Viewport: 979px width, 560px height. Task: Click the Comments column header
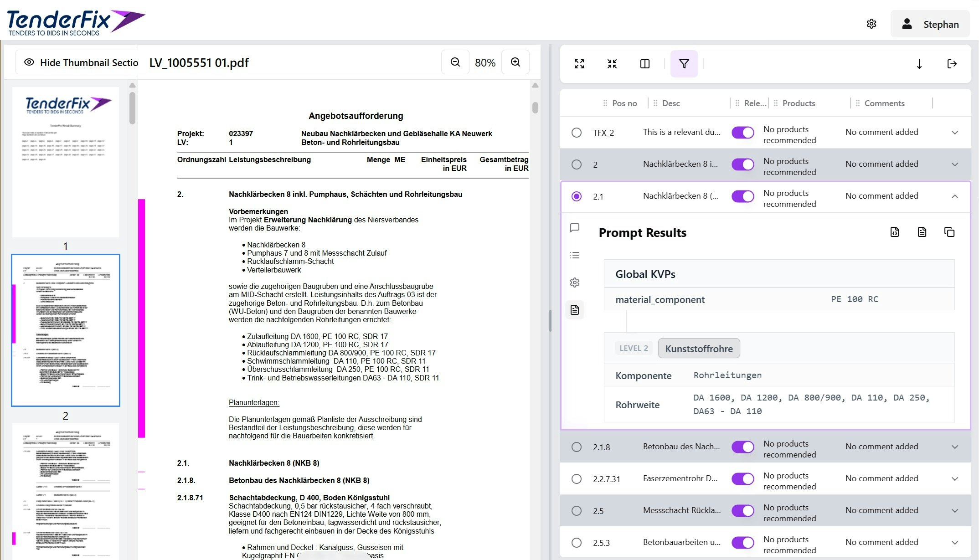pyautogui.click(x=884, y=103)
